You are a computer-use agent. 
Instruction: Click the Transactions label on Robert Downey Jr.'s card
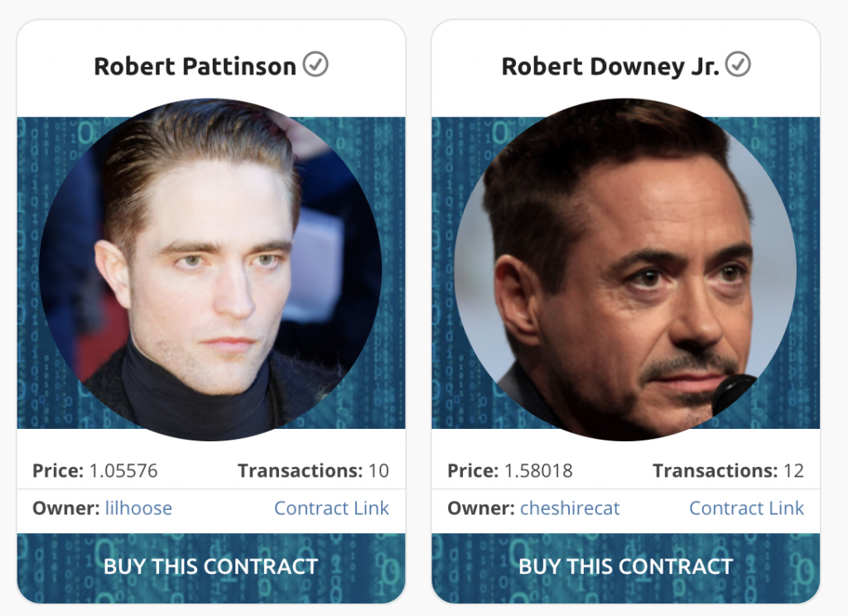point(715,471)
